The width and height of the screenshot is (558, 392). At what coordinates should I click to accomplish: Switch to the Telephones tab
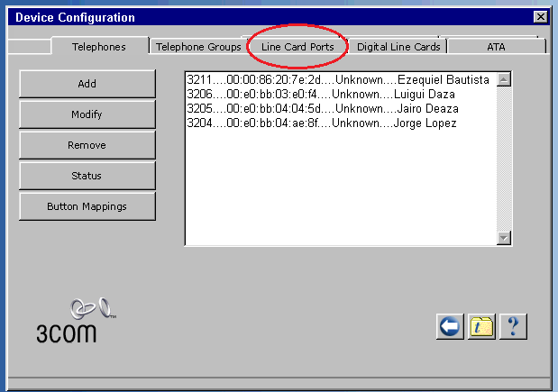(98, 46)
